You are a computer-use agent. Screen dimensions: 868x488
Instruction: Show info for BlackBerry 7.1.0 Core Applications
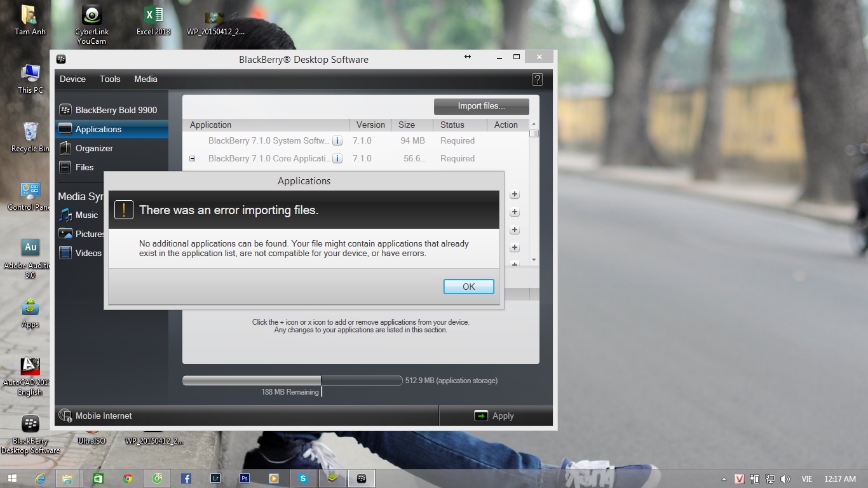coord(337,159)
